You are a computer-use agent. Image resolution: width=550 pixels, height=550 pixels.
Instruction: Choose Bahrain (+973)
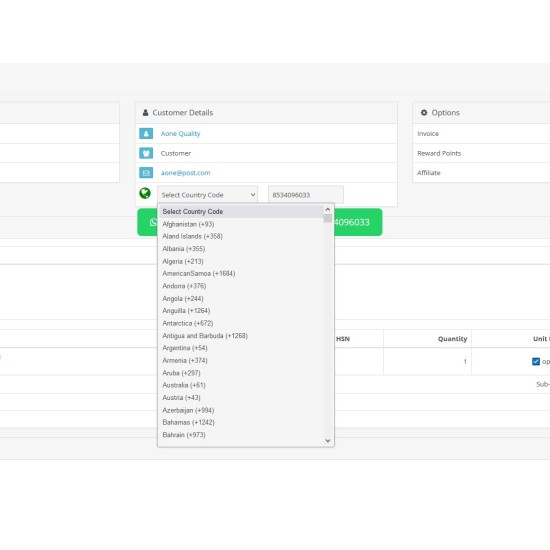tap(241, 435)
